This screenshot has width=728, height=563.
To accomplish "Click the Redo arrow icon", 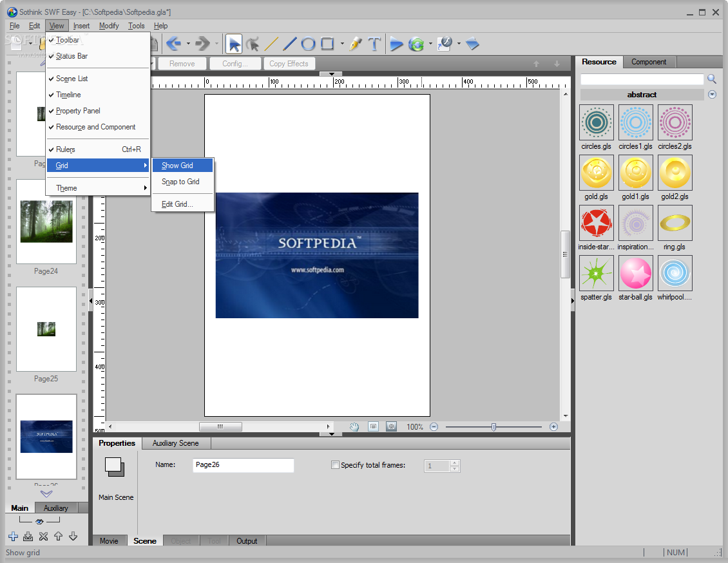I will [x=202, y=44].
